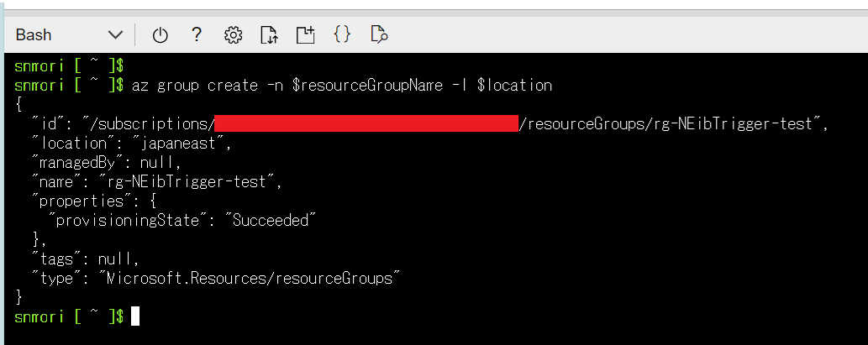Screen dimensions: 868x345
Task: Click the web preview icon
Action: pyautogui.click(x=378, y=34)
